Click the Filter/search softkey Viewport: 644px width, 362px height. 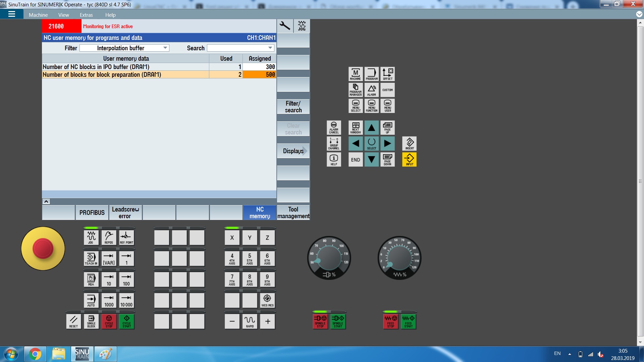(x=293, y=107)
